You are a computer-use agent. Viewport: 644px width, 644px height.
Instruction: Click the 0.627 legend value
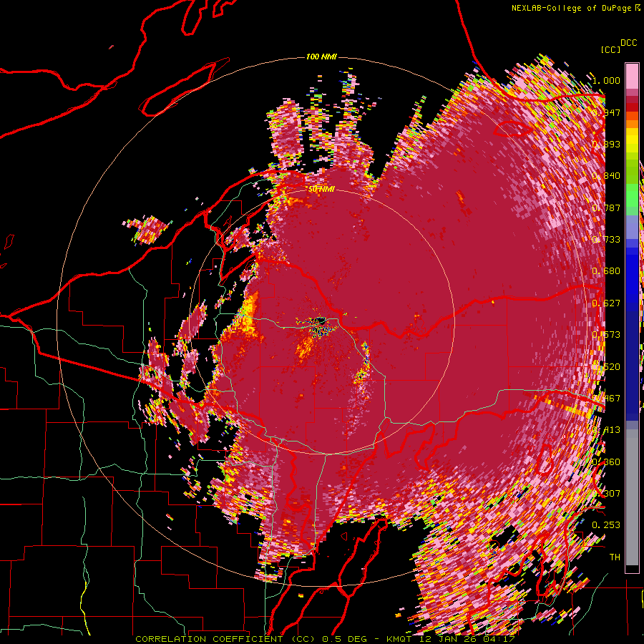606,303
